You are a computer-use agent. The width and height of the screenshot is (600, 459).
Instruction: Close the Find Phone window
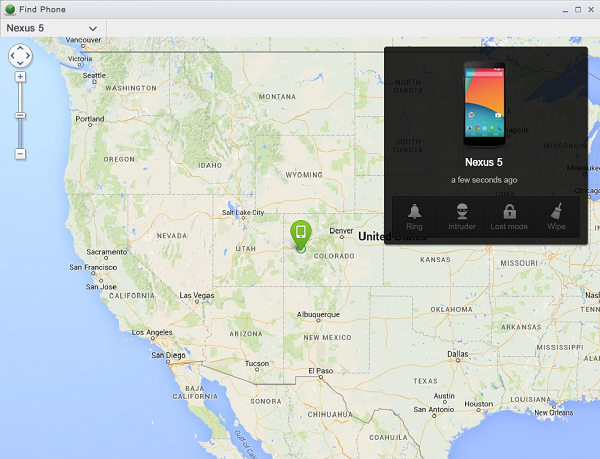(591, 9)
